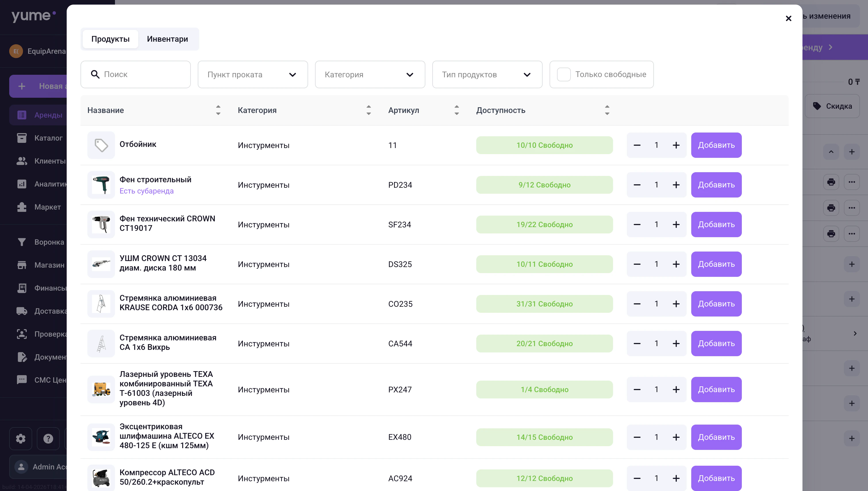Open the Категория filter dropdown
This screenshot has height=491, width=868.
(370, 74)
